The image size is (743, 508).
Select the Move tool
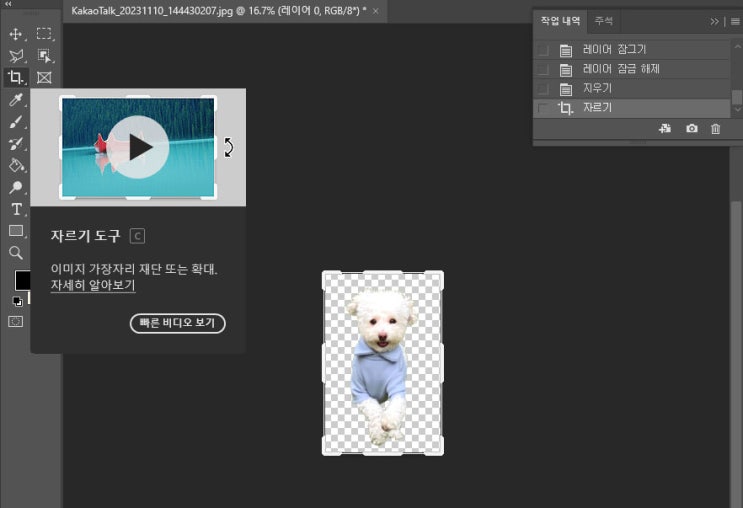16,34
